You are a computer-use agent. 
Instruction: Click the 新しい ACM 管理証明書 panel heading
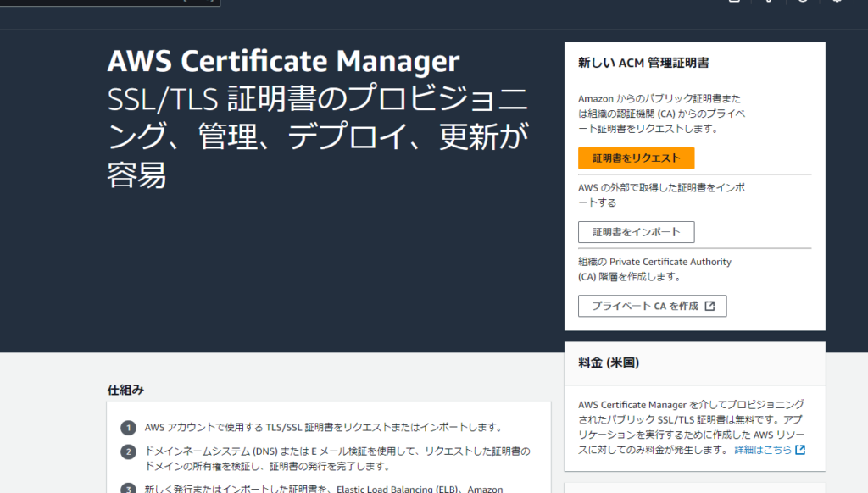(x=643, y=63)
